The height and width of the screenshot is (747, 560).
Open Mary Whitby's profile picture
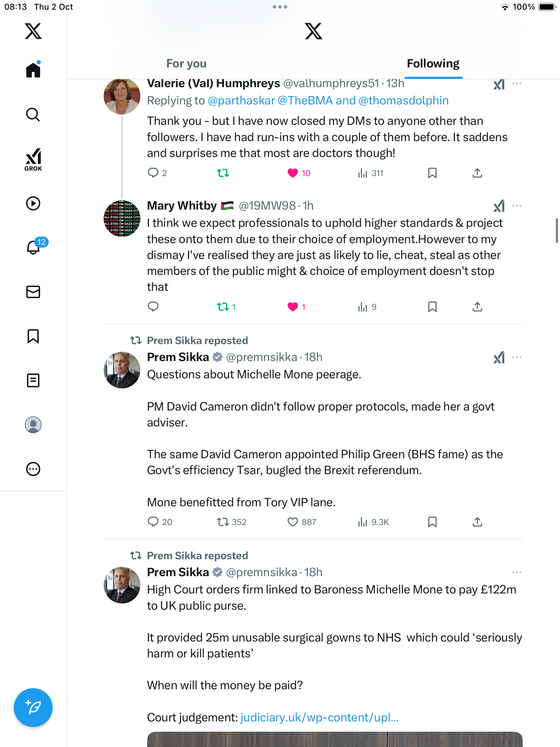click(x=122, y=218)
